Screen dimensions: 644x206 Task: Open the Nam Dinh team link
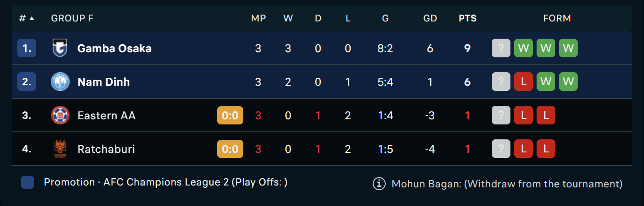click(x=104, y=82)
